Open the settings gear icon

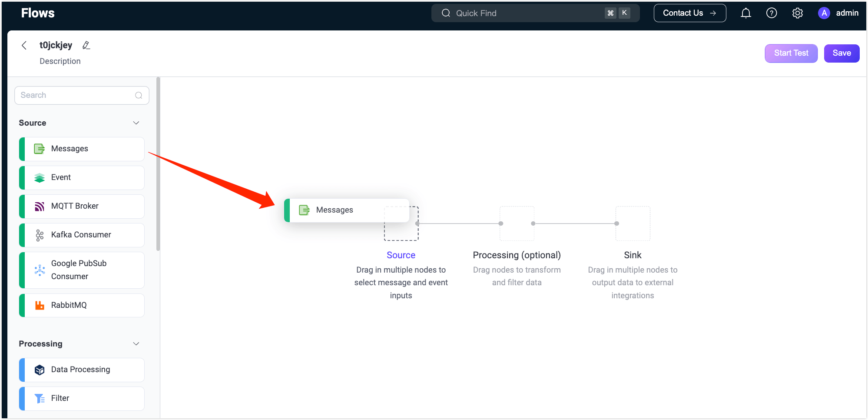click(x=797, y=13)
